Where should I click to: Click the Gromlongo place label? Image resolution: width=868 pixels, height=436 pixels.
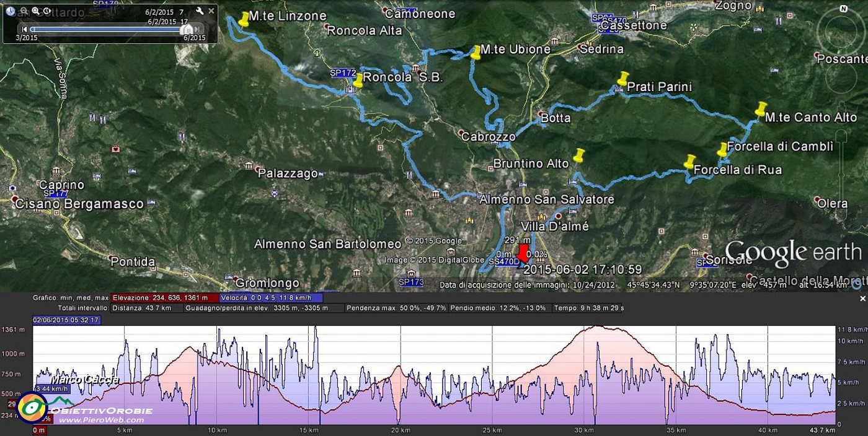[268, 283]
